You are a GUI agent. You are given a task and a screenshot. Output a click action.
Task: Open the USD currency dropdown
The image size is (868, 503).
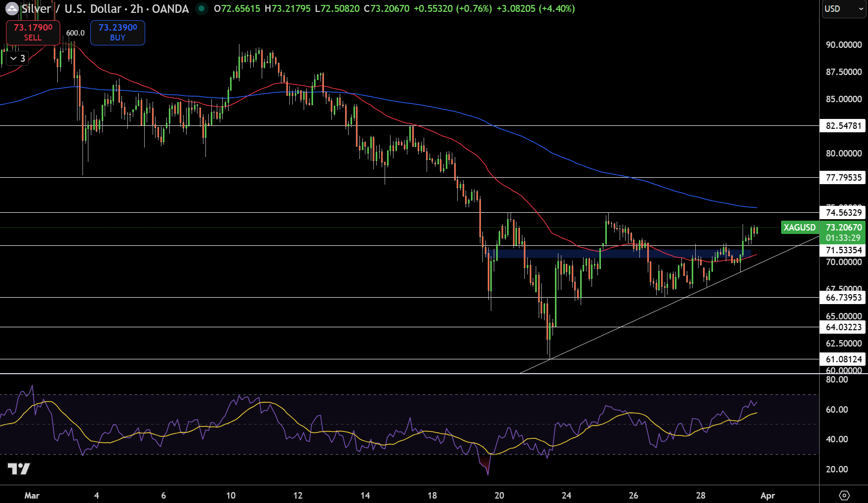(x=844, y=9)
